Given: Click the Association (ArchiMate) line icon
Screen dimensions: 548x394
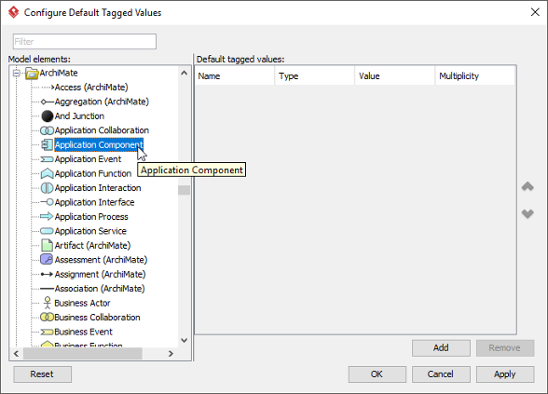Looking at the screenshot, I should coord(47,288).
